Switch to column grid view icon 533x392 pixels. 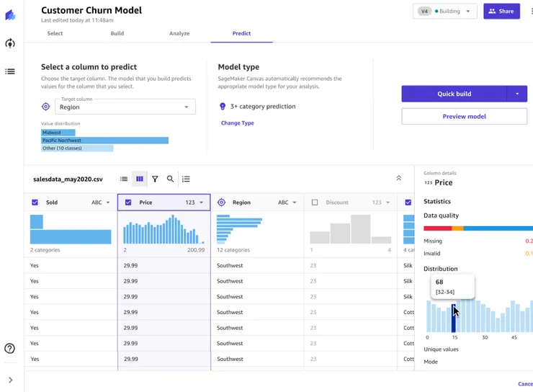140,179
